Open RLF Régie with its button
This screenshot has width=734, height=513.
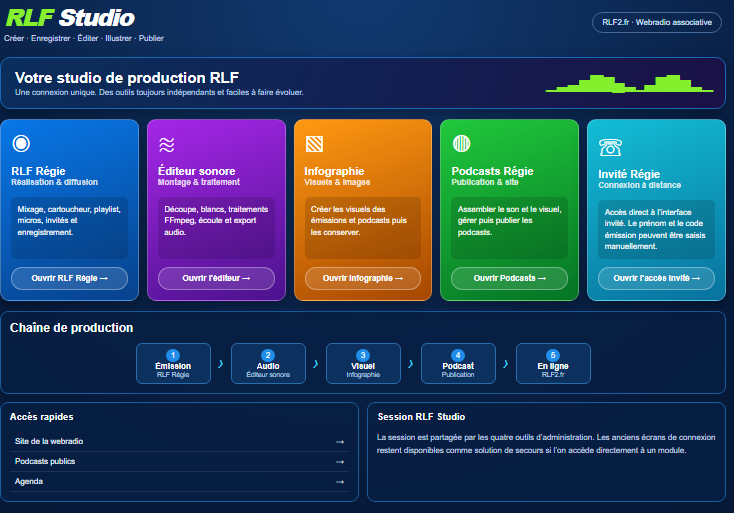pyautogui.click(x=69, y=278)
